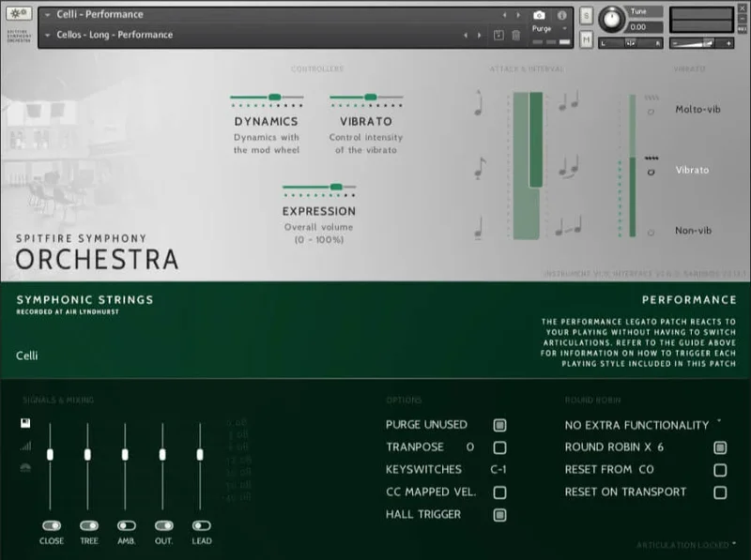
Task: Click the tenuto note attack icon at bottom
Action: [x=479, y=228]
